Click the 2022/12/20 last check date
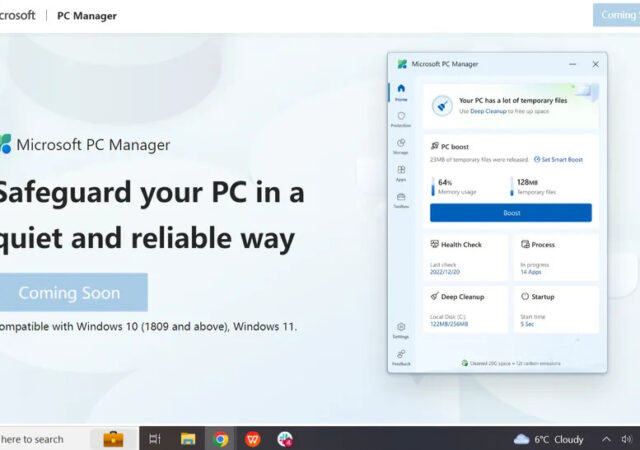Screen dimensions: 640x450 point(445,272)
